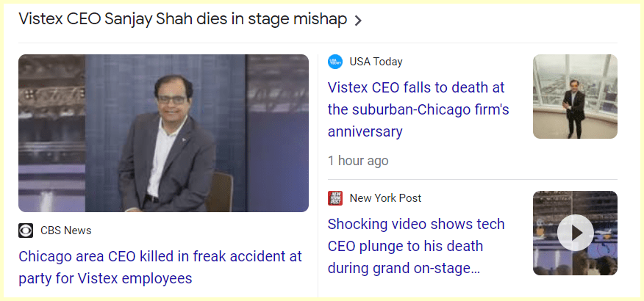Click 'during grand on-stage…' headline line
644x301 pixels.
point(404,269)
